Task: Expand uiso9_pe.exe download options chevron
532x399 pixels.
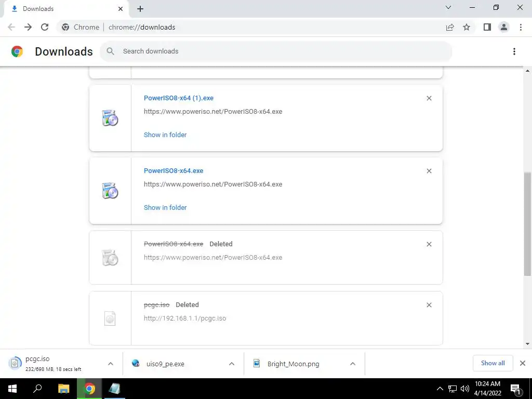Action: click(x=231, y=364)
